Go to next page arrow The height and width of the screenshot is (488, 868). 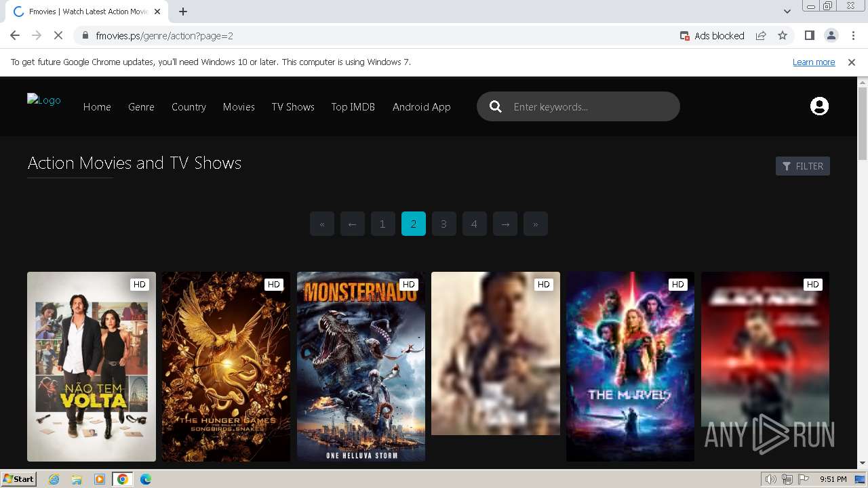point(505,224)
